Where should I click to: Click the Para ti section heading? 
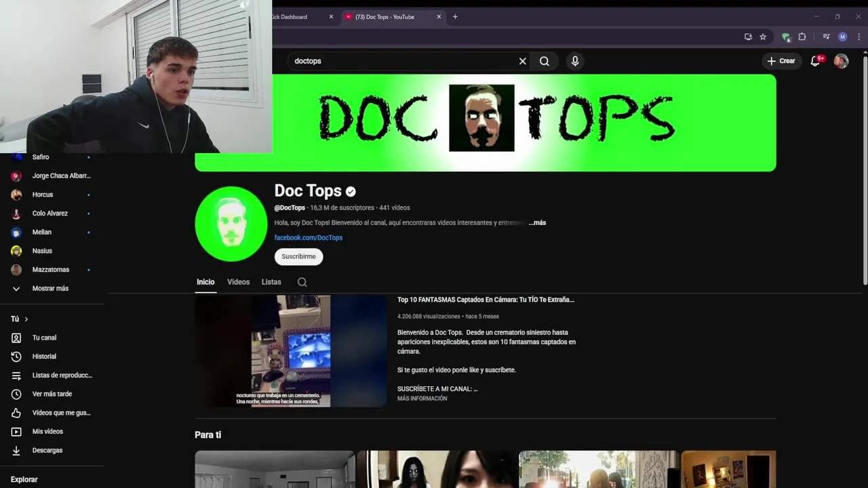coord(208,434)
